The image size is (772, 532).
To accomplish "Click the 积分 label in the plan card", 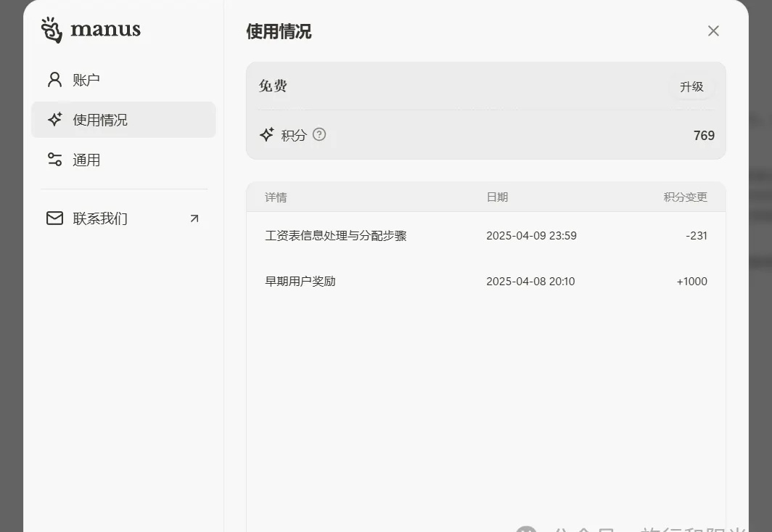I will [294, 136].
